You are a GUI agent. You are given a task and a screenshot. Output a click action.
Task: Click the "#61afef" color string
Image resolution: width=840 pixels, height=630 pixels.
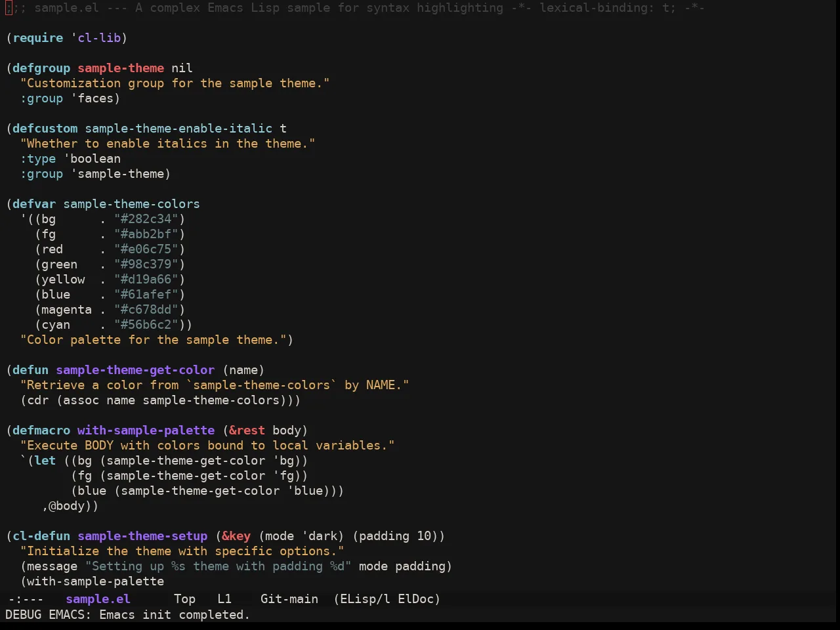click(146, 295)
